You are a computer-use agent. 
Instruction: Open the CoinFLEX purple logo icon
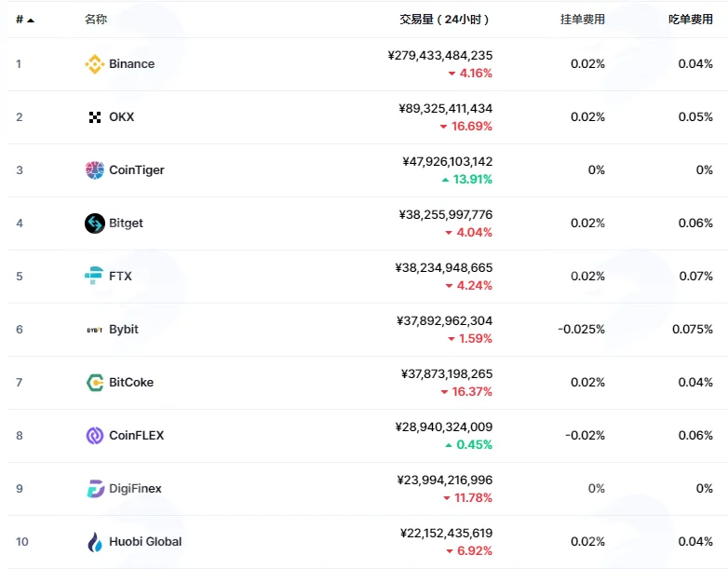pos(95,436)
